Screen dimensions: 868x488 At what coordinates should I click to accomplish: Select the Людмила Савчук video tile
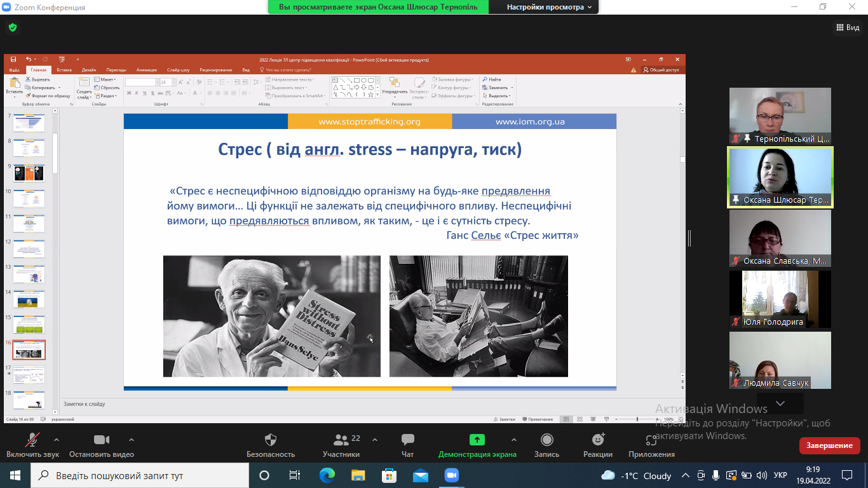point(780,360)
